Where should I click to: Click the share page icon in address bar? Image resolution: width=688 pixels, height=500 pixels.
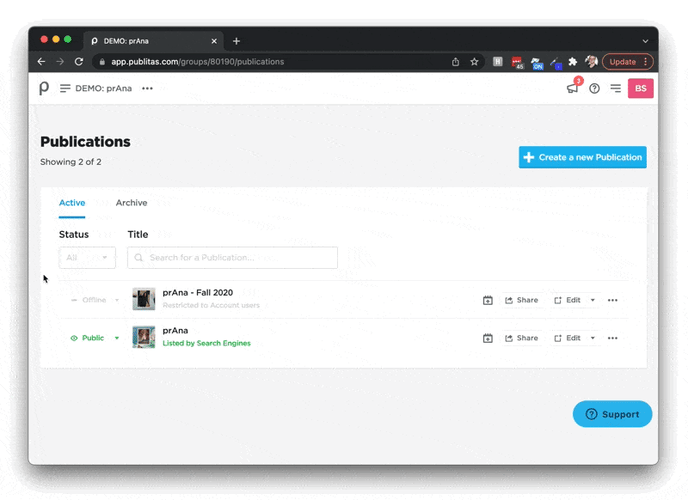point(455,62)
